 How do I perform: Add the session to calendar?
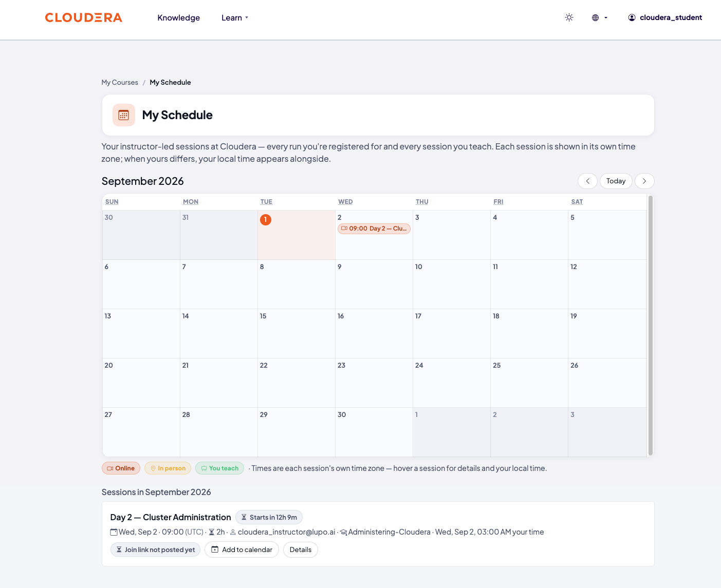click(242, 549)
